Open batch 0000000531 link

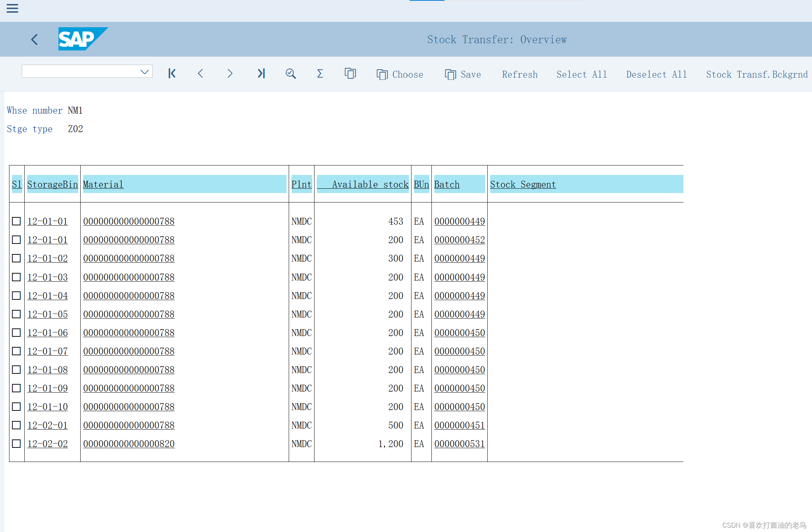[x=459, y=443]
